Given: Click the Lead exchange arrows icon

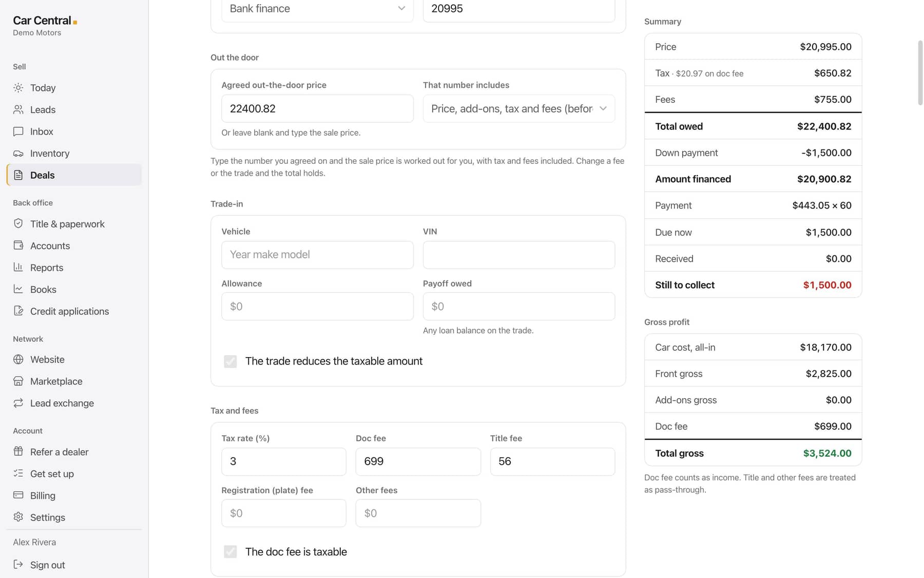Looking at the screenshot, I should point(18,403).
